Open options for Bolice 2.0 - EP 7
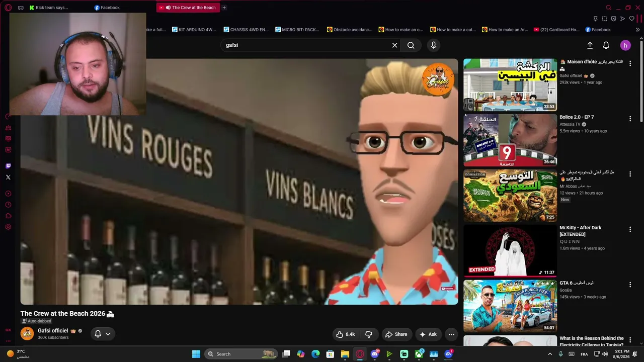Viewport: 644px width, 362px height. [630, 119]
